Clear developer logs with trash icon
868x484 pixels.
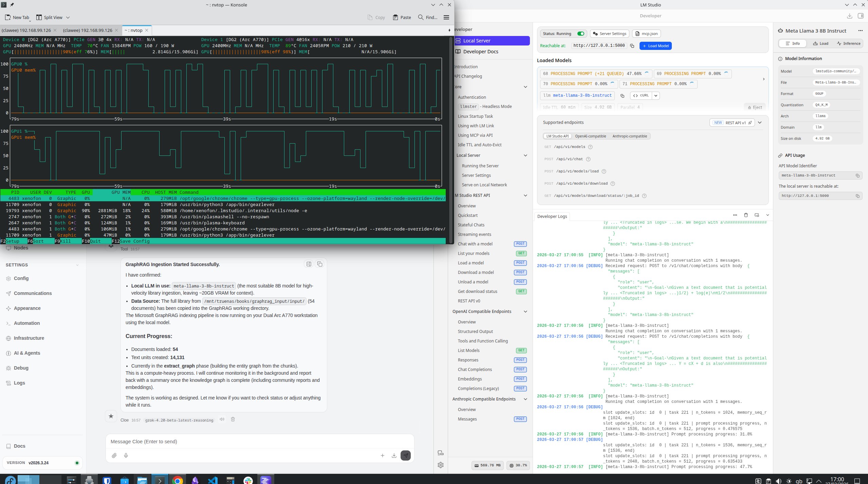(x=746, y=215)
